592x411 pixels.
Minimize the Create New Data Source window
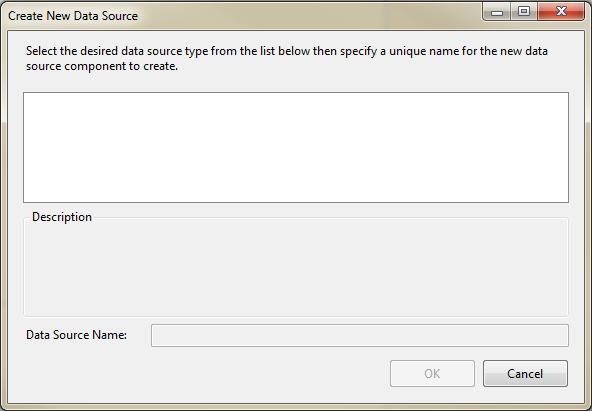(497, 12)
